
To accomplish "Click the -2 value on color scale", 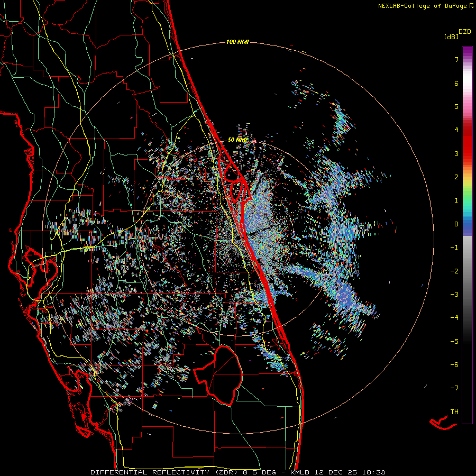I will click(454, 271).
